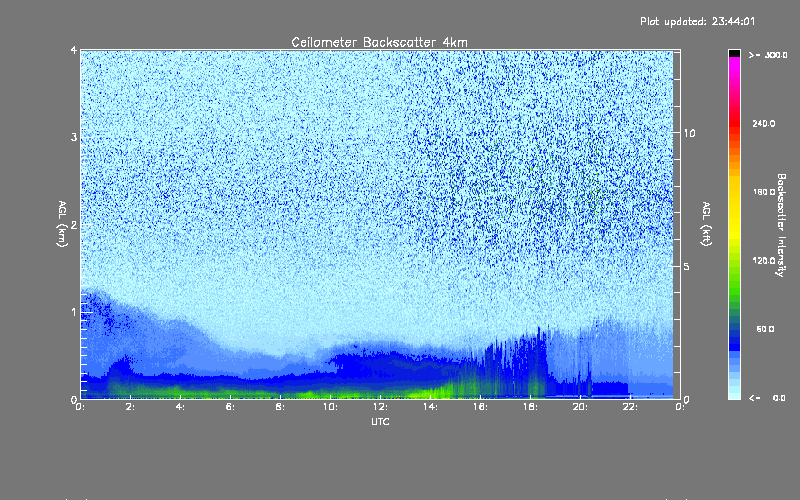Click the "10:" UTC tick label
Image resolution: width=800 pixels, height=500 pixels.
pos(330,407)
